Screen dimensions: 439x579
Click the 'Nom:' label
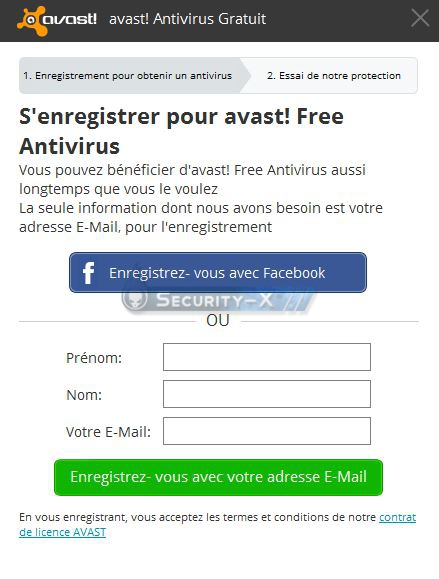point(84,395)
